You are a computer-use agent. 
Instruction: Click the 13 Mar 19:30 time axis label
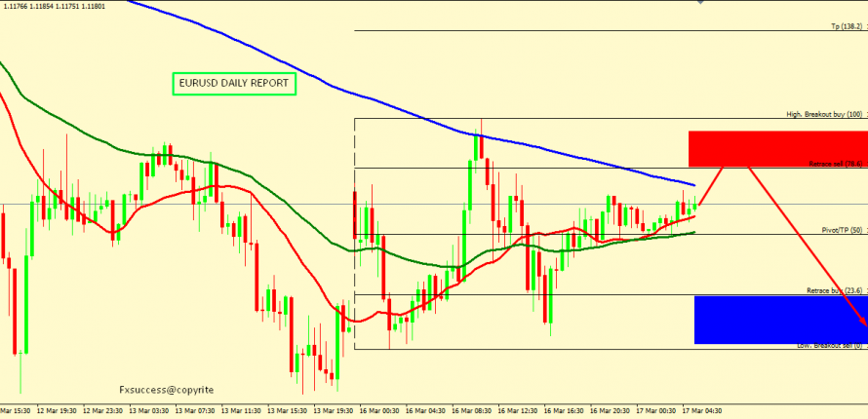tap(334, 411)
